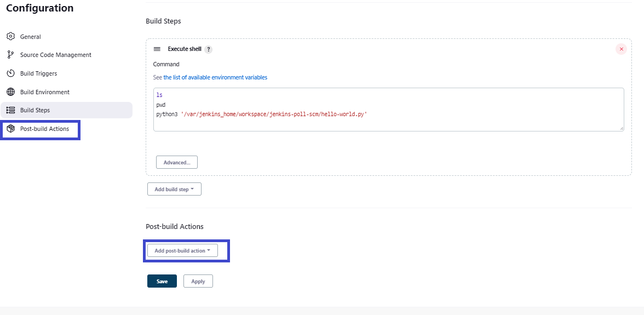The image size is (644, 315).
Task: Click the 'ls' line in the command box
Action: (159, 95)
